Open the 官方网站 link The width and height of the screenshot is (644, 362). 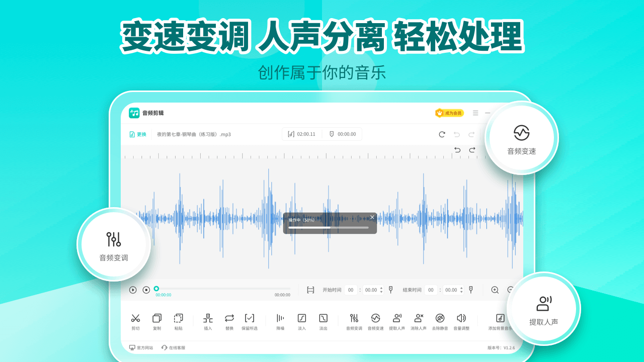point(141,347)
